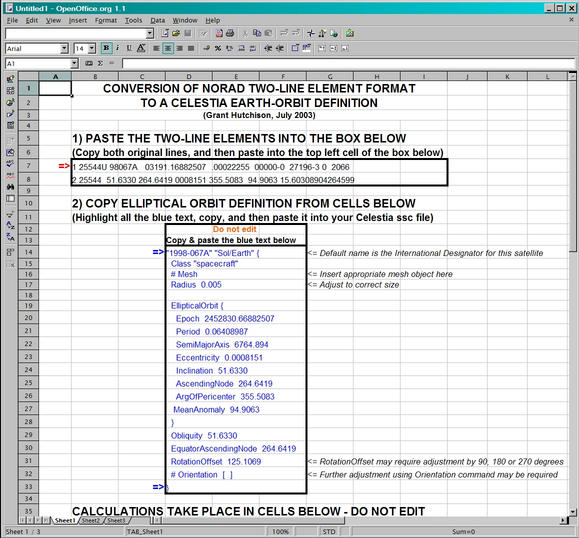The image size is (579, 538).
Task: Click the Sum sigma icon
Action: (x=100, y=64)
